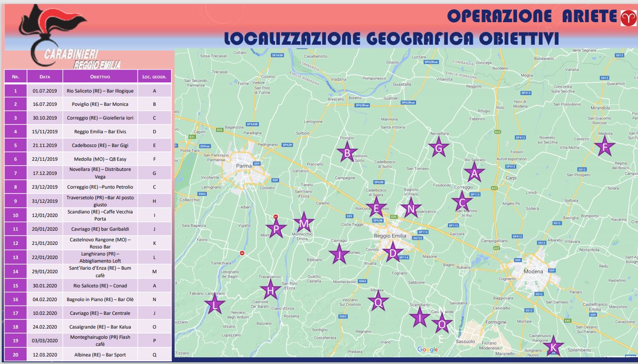Image resolution: width=638 pixels, height=364 pixels.
Task: Click the LOCALIZZAZIONE GEOGRAFICA OBIETTIVI heading
Action: click(392, 38)
